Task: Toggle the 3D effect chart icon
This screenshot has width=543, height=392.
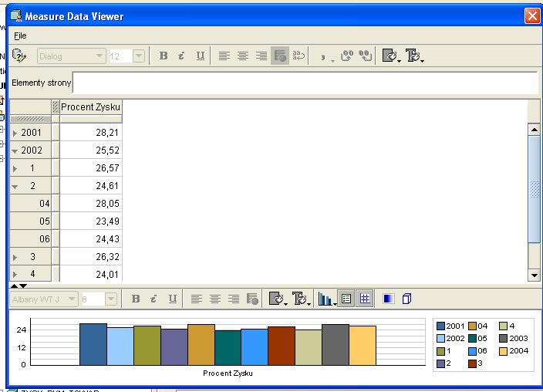Action: [x=407, y=299]
